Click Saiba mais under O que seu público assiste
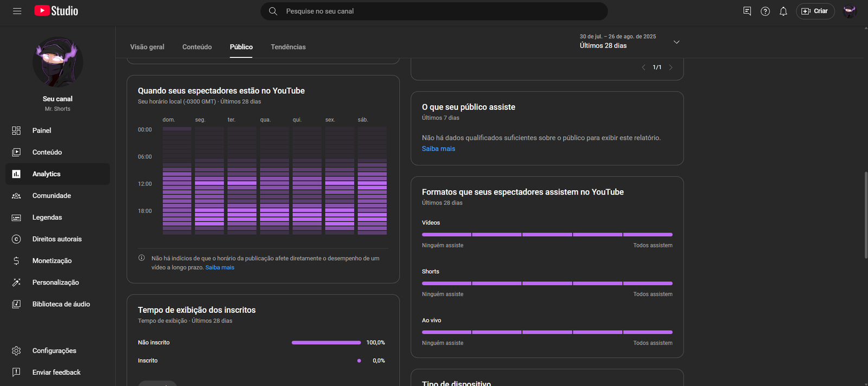 [438, 149]
